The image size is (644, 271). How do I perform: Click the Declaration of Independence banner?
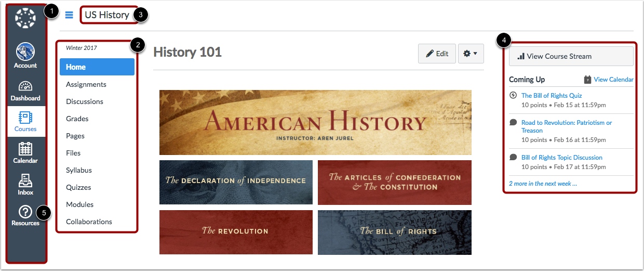236,182
